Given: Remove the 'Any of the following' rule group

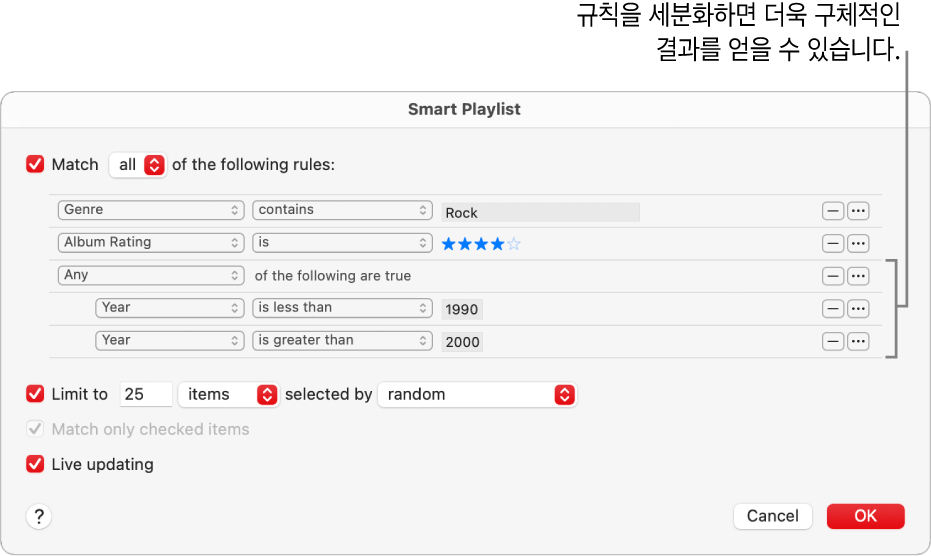Looking at the screenshot, I should (x=832, y=276).
